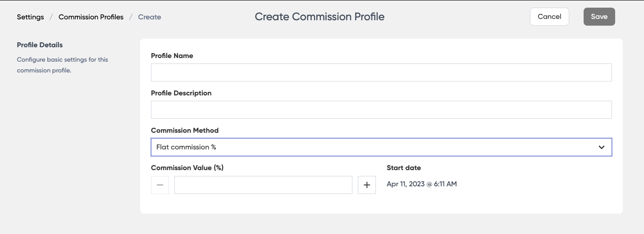Click the Start date value Apr 11, 2023
The image size is (644, 234).
(x=421, y=184)
